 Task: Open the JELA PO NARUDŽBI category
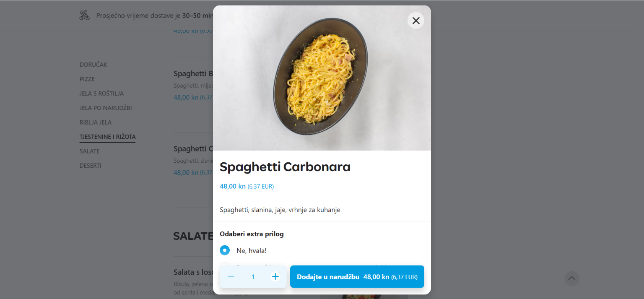tap(106, 108)
